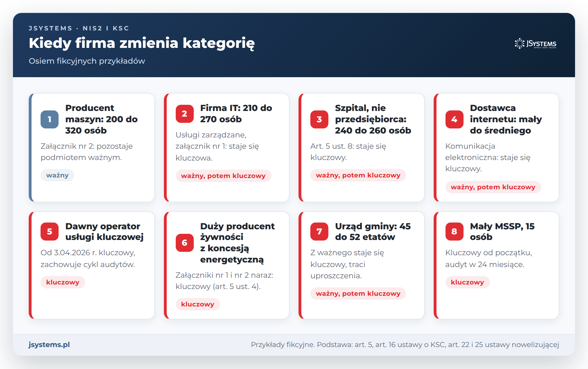This screenshot has width=588, height=369.
Task: Click 'ważny, potem kluczowy' tag on Urząd gminy card
Action: pyautogui.click(x=358, y=294)
